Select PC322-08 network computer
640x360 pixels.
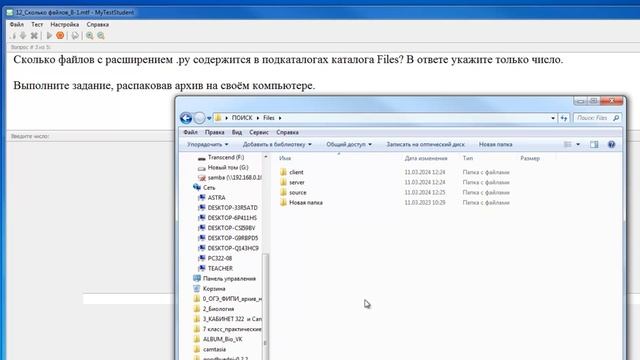click(220, 259)
